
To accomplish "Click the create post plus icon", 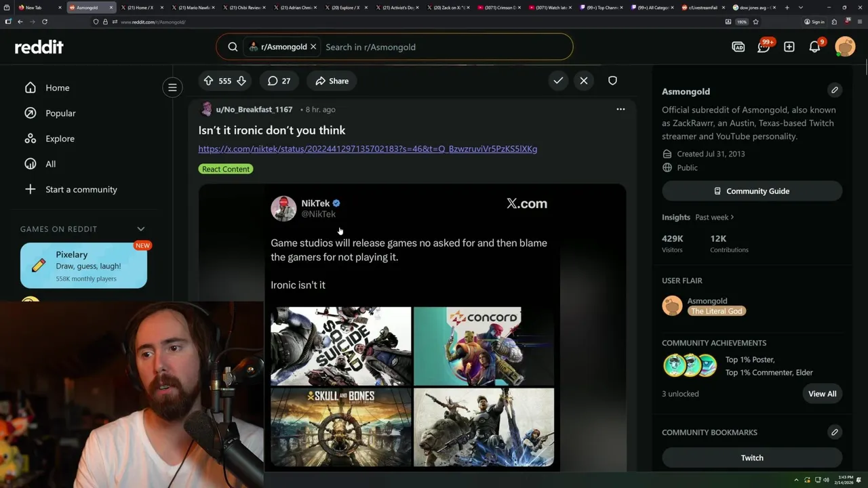I will click(x=789, y=47).
